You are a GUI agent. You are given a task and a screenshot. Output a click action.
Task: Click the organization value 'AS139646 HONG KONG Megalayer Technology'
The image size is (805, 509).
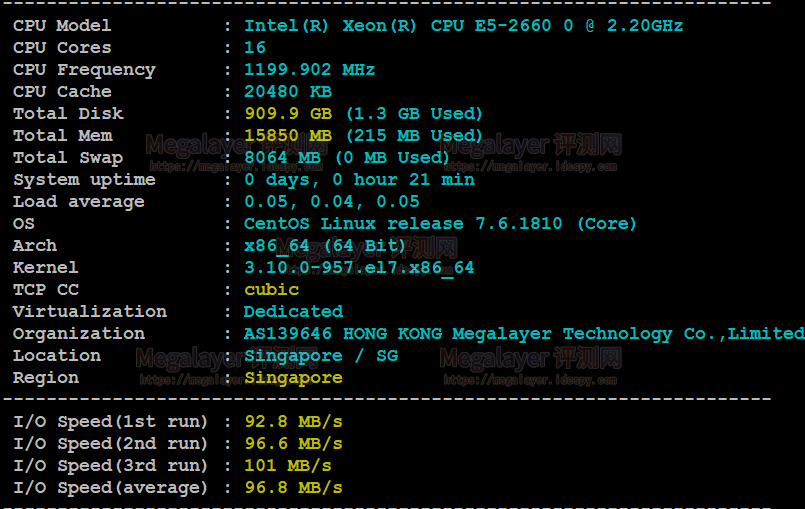pos(458,334)
